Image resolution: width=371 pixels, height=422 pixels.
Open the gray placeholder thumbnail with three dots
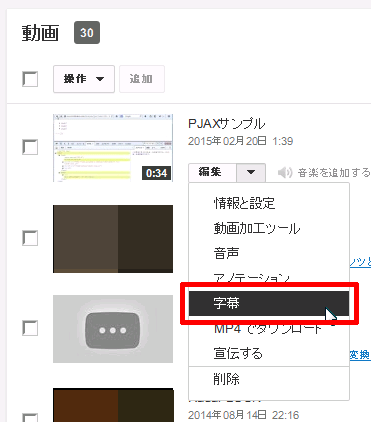point(113,329)
